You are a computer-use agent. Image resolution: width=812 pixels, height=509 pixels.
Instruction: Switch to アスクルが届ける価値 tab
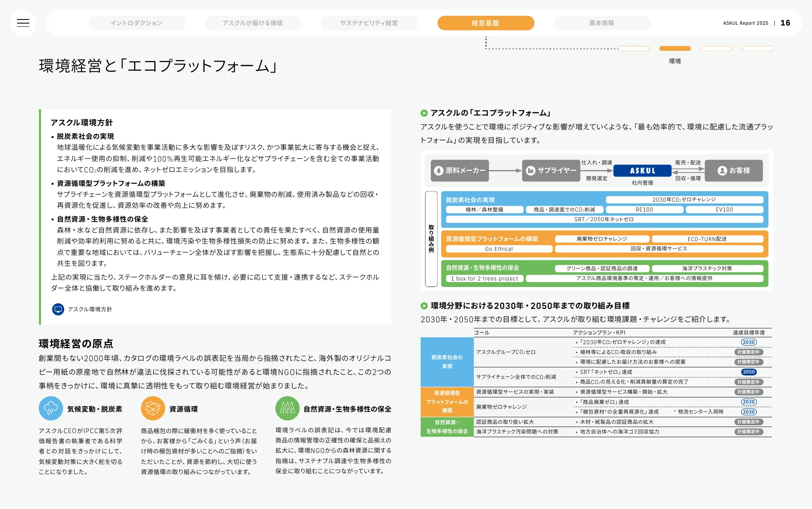point(253,23)
